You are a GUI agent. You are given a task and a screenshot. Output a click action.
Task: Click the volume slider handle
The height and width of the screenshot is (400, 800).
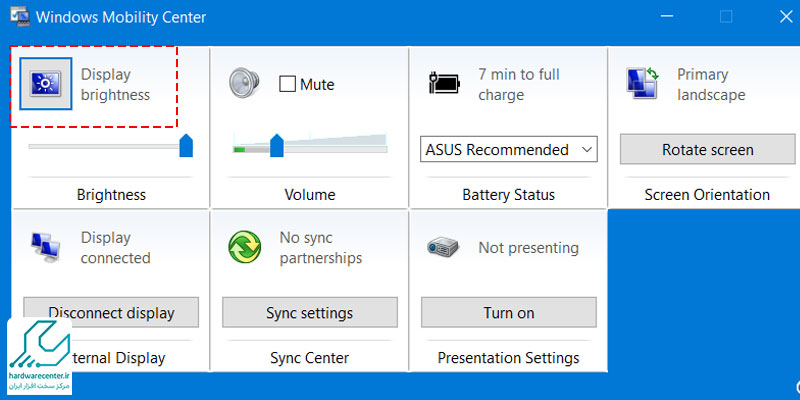tap(277, 145)
